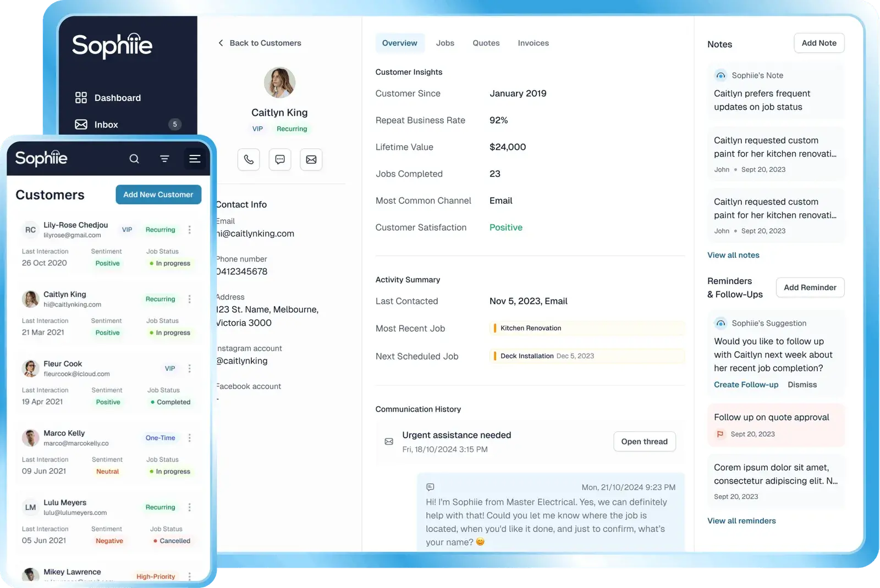
Task: Open options menu for Fleur Cook
Action: [190, 368]
